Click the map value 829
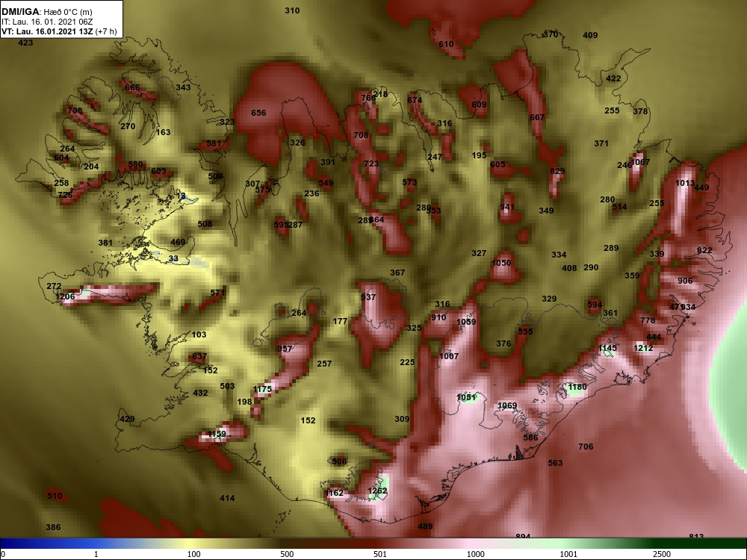747x560 pixels. (x=557, y=172)
